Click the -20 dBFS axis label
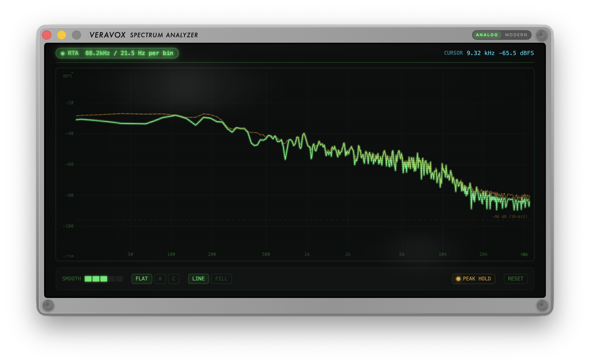Viewport: 590px width, 364px height. (69, 103)
